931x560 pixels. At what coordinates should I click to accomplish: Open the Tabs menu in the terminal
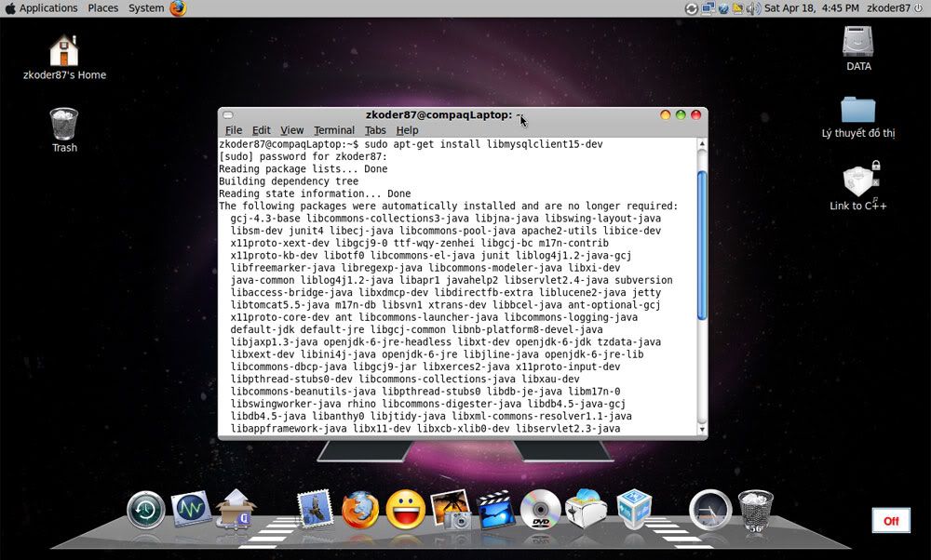pyautogui.click(x=375, y=130)
